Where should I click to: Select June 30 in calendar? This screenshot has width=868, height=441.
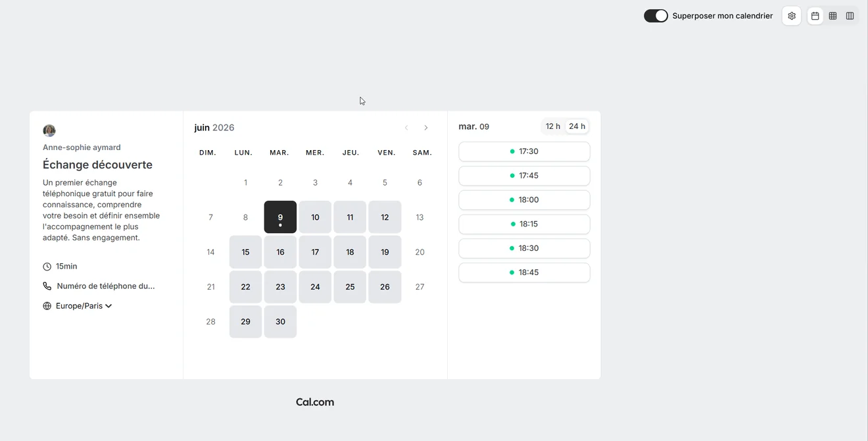coord(280,322)
